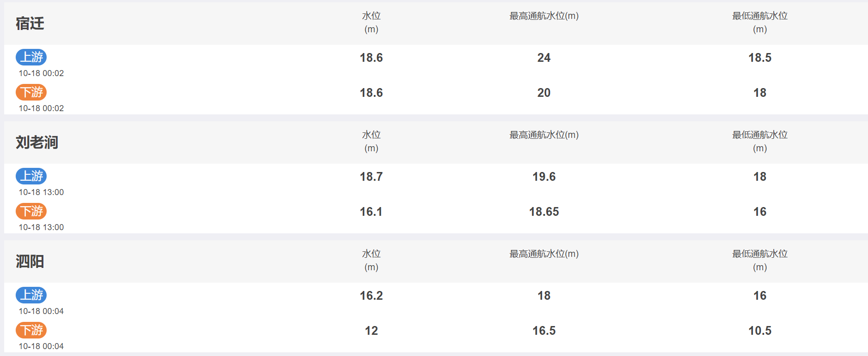
Task: Click the 宿迁 downstream 下游 orange badge
Action: tap(31, 92)
